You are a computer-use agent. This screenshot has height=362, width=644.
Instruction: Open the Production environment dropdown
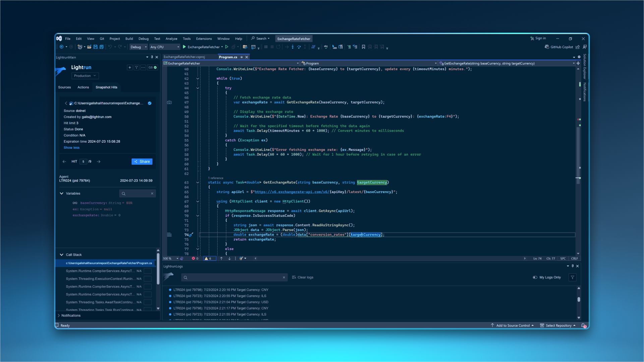[85, 76]
